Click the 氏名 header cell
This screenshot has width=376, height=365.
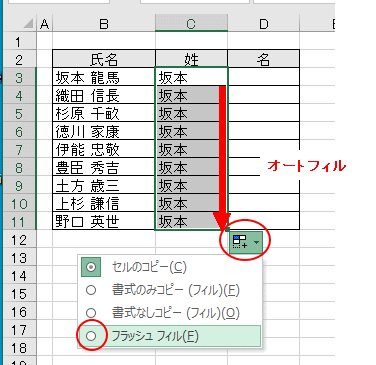point(104,59)
